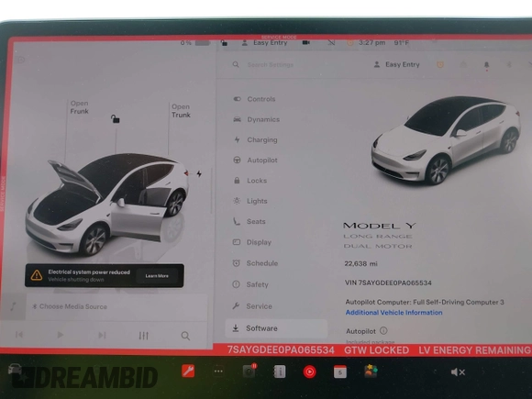Open the three-dots app launcher
The width and height of the screenshot is (532, 399).
(218, 371)
